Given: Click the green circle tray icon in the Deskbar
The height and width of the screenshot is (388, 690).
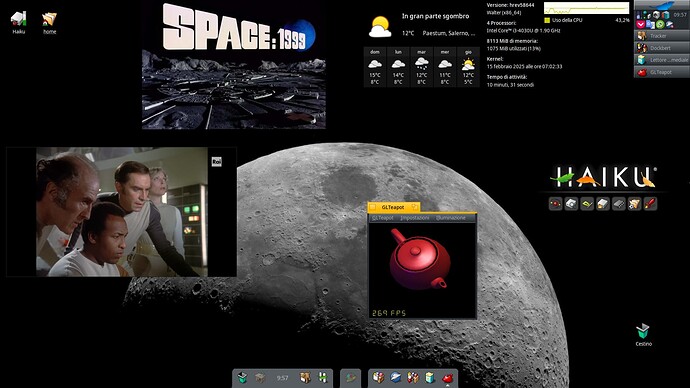Looking at the screenshot, I should pyautogui.click(x=660, y=25).
